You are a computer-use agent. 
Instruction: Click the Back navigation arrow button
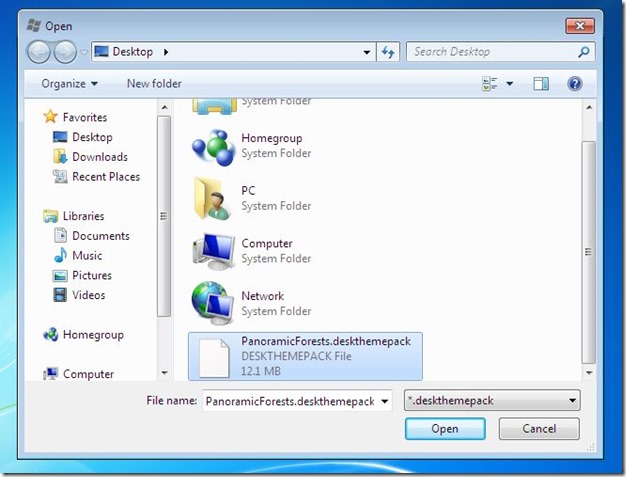38,52
